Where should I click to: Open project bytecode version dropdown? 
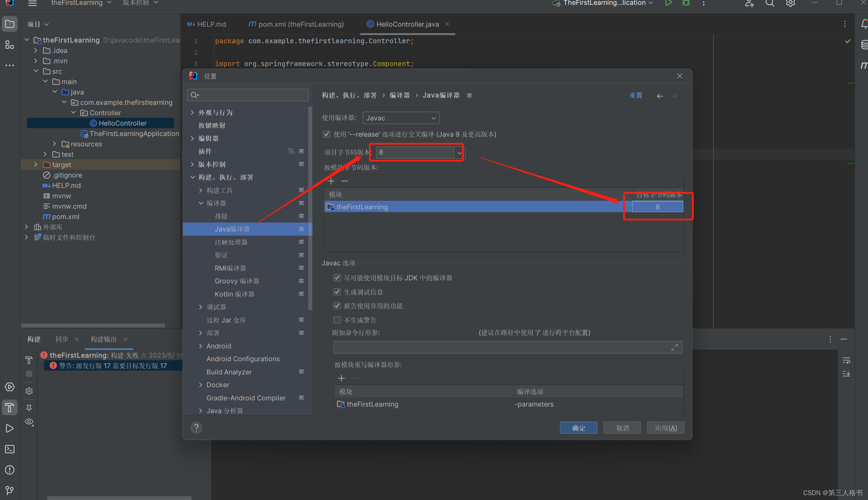point(459,153)
